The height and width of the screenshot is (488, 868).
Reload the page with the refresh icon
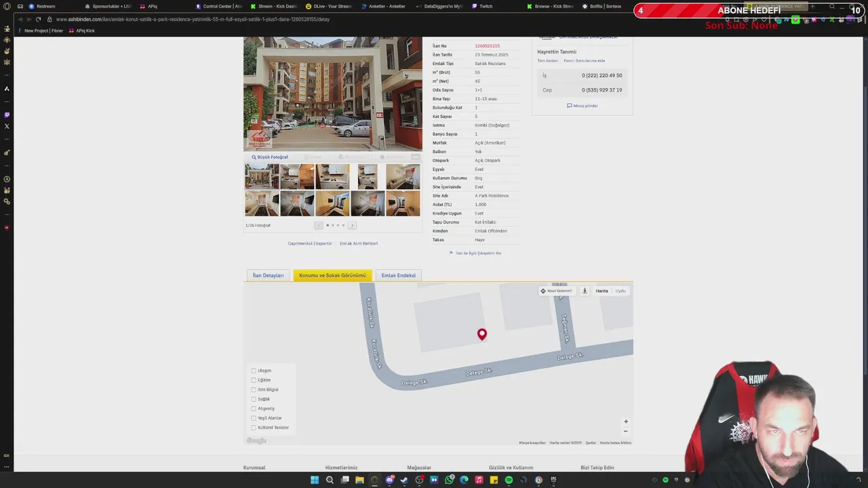38,19
